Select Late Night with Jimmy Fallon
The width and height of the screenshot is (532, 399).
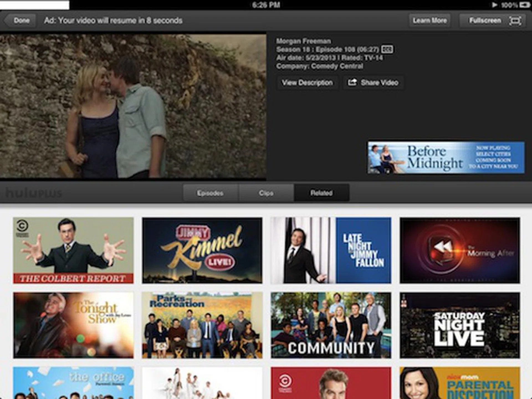point(331,250)
